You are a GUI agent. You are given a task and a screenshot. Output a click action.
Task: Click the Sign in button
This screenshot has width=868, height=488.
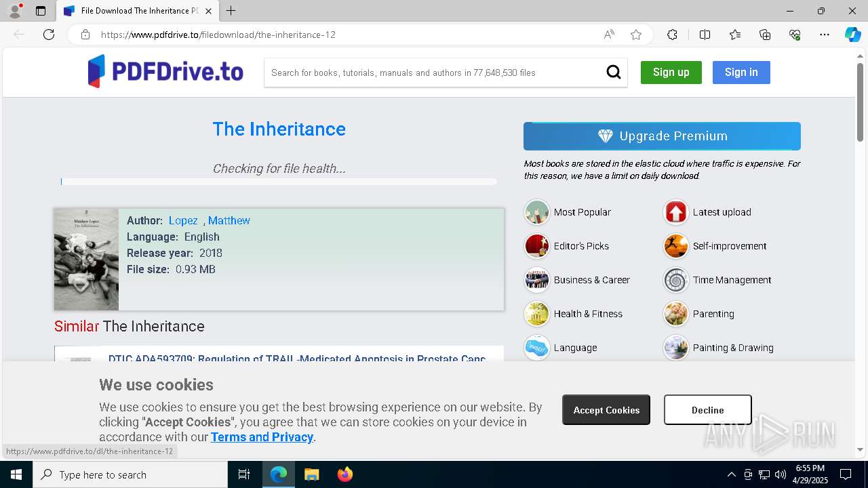tap(741, 73)
